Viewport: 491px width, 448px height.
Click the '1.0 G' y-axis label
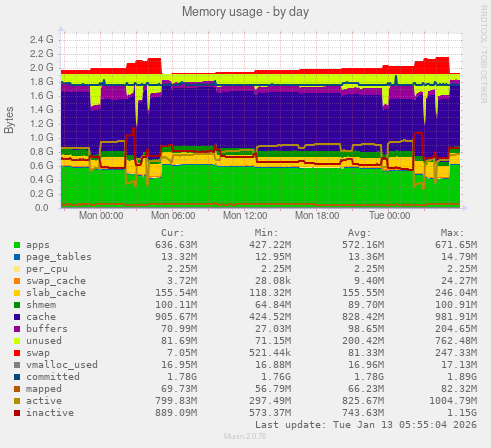pyautogui.click(x=42, y=138)
